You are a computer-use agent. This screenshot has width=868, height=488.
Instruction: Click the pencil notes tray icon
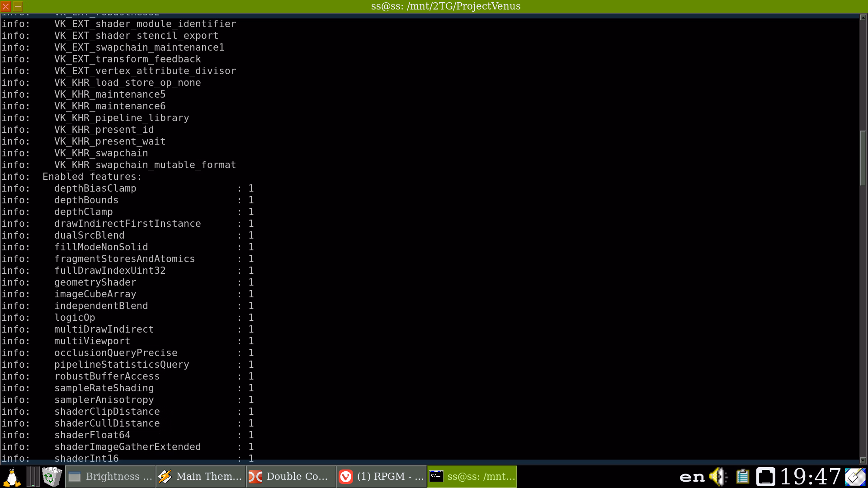[x=855, y=477]
